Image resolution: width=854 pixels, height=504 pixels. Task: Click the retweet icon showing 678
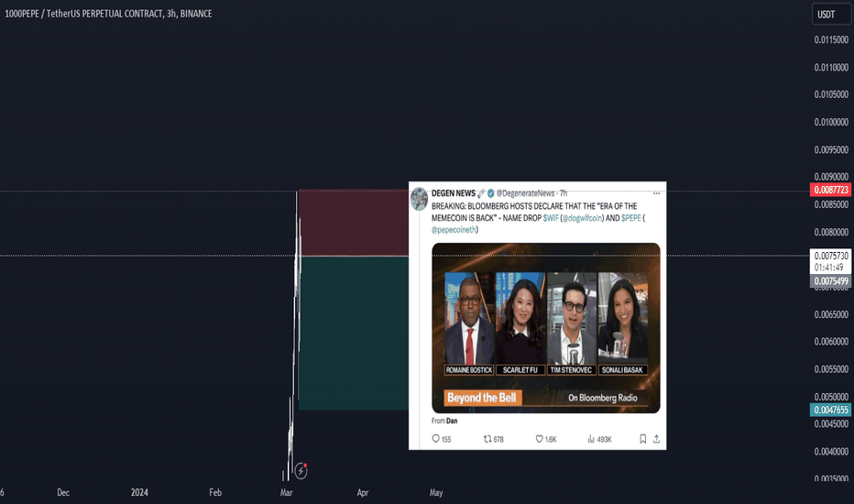(487, 439)
